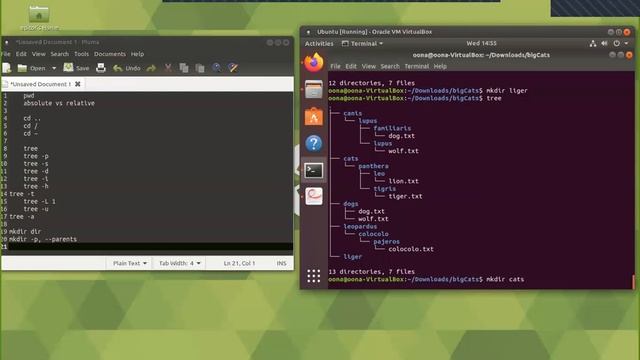Open Files from the Ubuntu dock
Viewport: 640px width, 360px height.
pos(313,89)
